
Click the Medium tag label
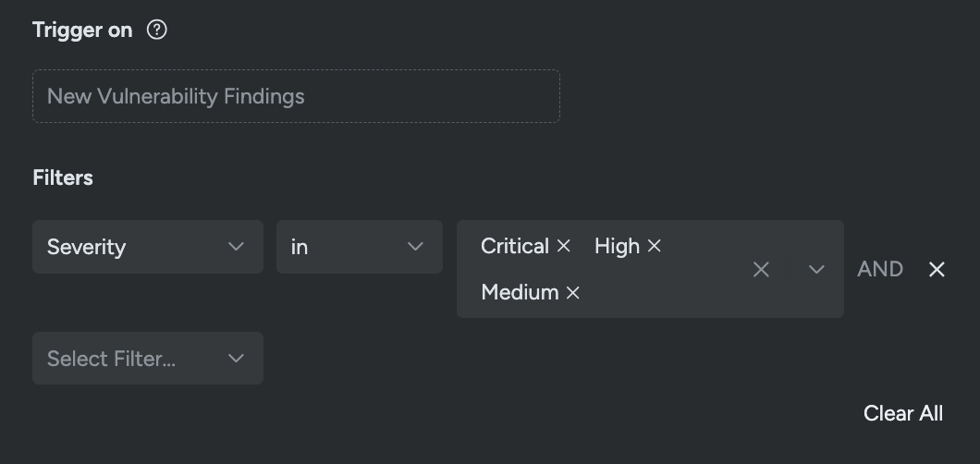520,292
